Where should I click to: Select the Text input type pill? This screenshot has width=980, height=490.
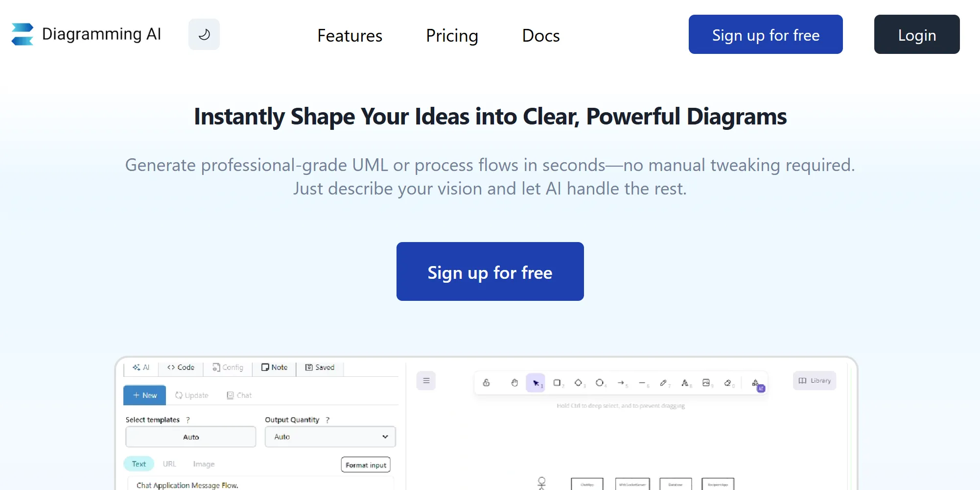point(139,464)
